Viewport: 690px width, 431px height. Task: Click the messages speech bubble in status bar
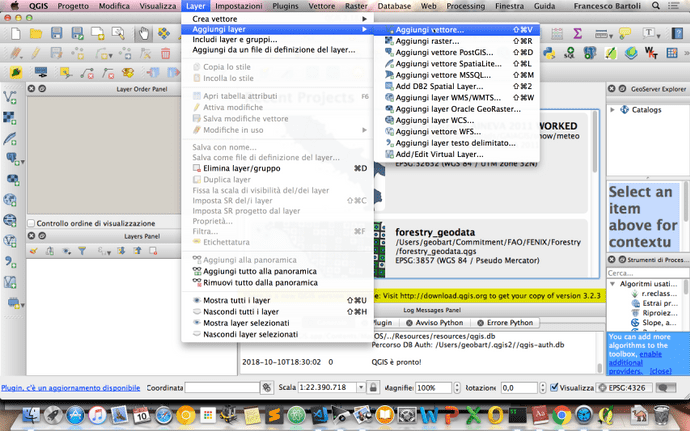click(666, 388)
